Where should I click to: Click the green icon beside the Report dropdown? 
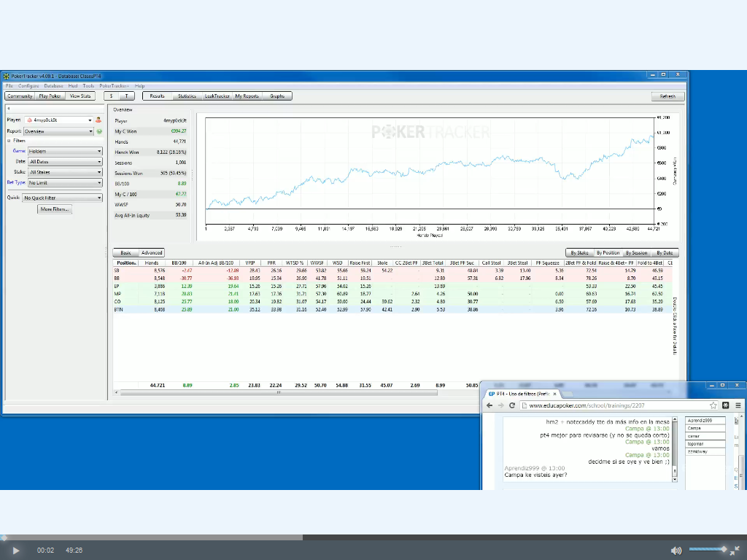coord(99,131)
